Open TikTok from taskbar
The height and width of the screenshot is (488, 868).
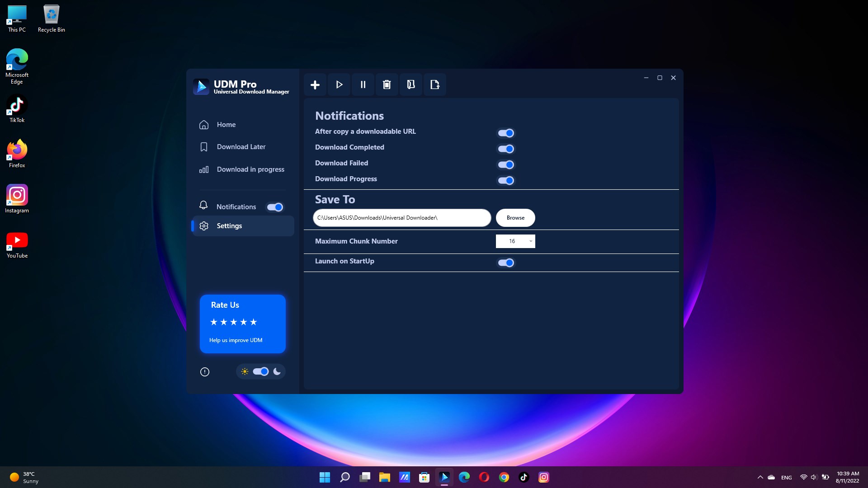(x=524, y=477)
